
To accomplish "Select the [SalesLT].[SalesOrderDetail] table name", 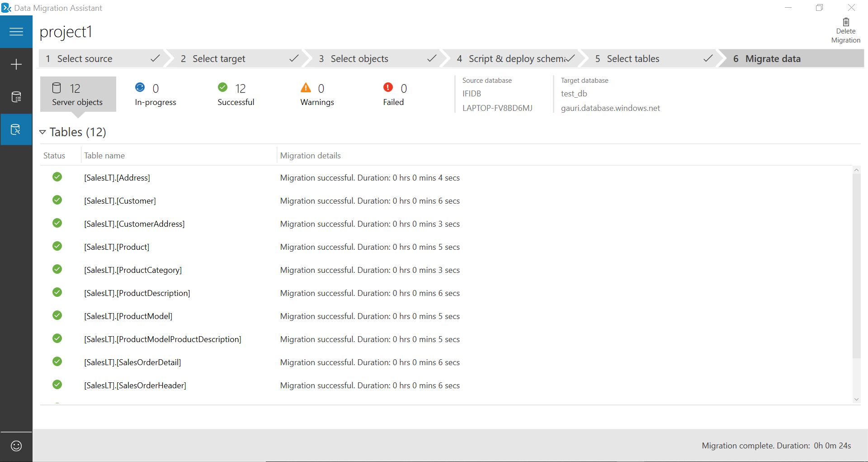I will tap(132, 362).
